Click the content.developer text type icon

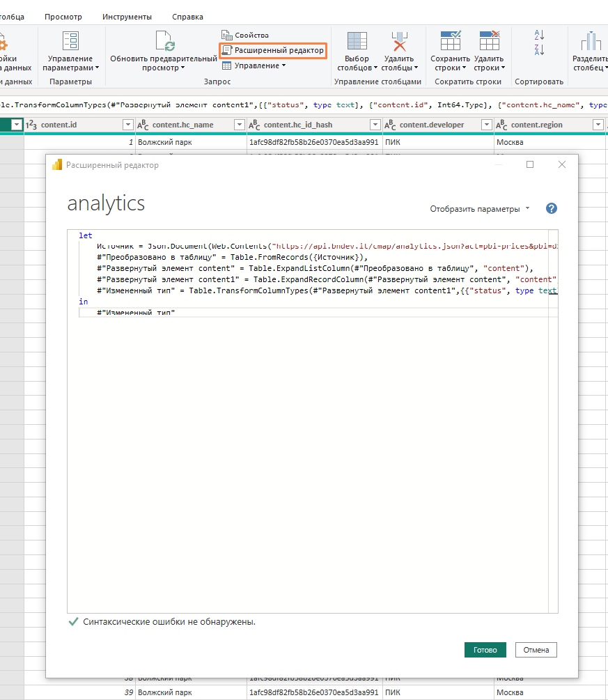click(390, 125)
